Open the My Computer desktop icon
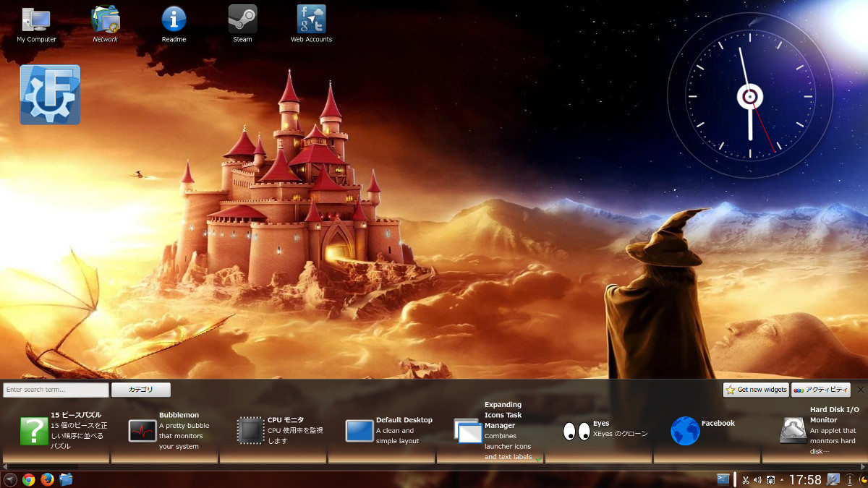The height and width of the screenshot is (488, 868). [36, 24]
